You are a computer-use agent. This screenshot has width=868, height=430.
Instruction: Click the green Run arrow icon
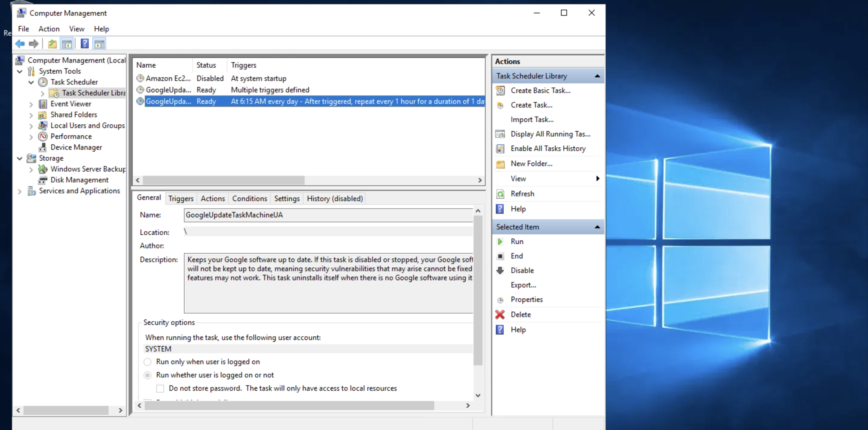pos(500,242)
